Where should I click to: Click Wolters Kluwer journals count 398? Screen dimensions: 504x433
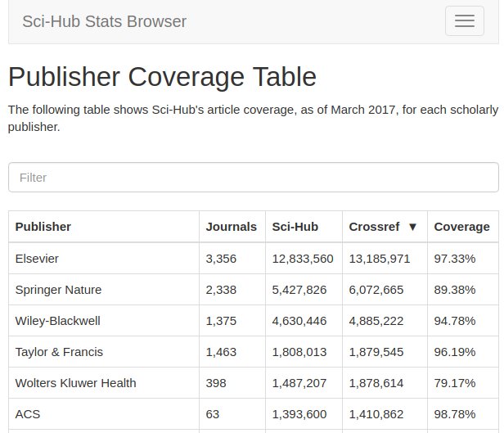point(216,383)
